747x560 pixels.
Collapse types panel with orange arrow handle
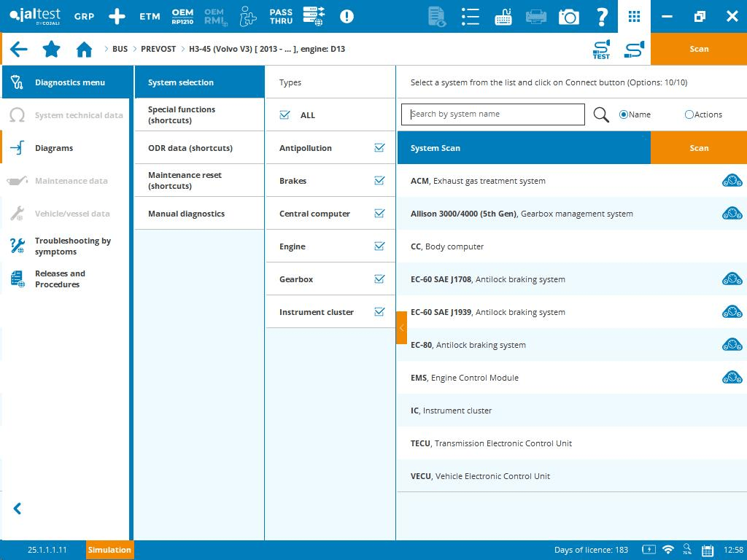401,328
